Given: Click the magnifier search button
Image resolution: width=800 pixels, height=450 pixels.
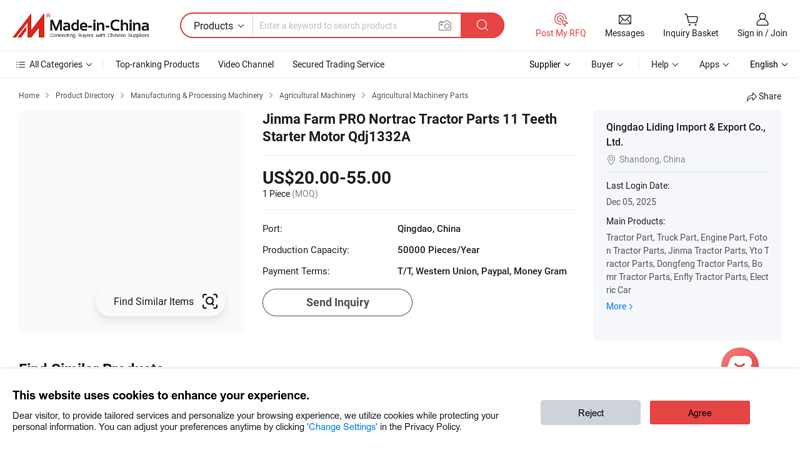Looking at the screenshot, I should (x=482, y=26).
